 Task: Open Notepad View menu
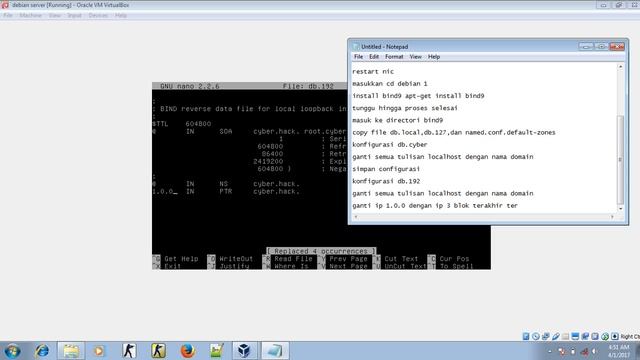[416, 57]
